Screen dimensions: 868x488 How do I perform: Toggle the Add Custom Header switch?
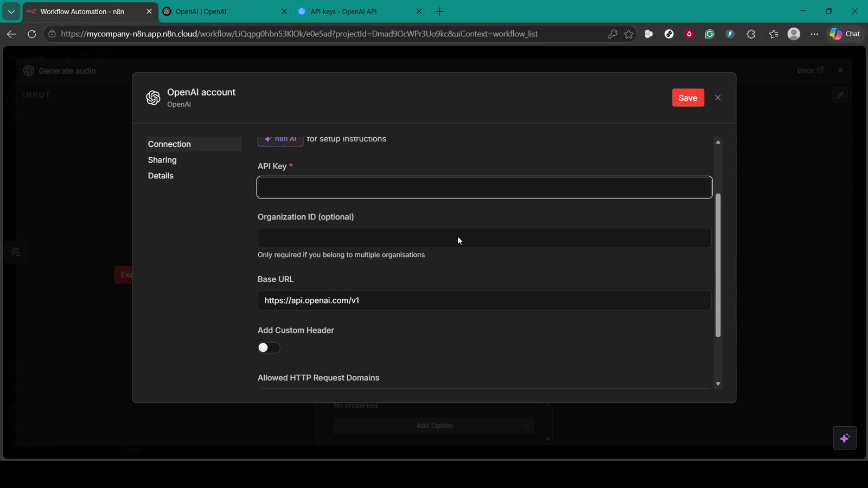pyautogui.click(x=269, y=348)
